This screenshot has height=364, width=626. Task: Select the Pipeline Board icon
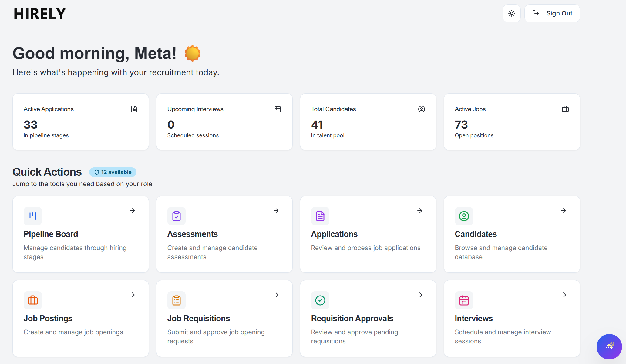coord(32,216)
